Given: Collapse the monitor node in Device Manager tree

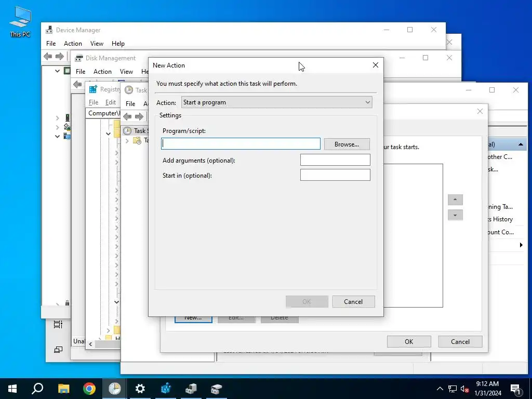Looking at the screenshot, I should pos(57,137).
